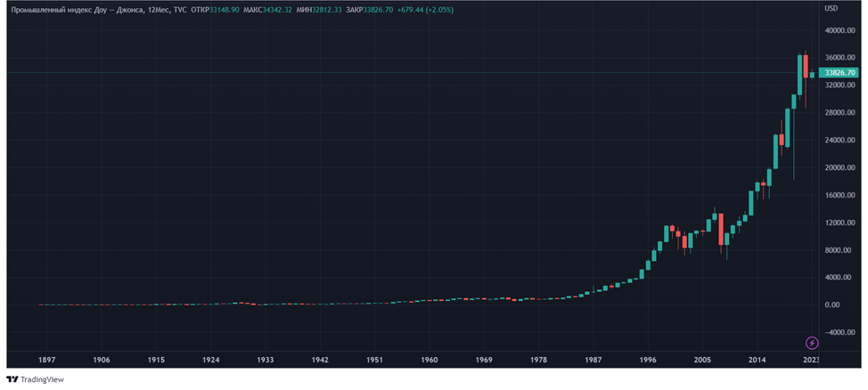Click the current price label 33826.70
Viewport: 868px width, 390px height.
click(x=840, y=73)
